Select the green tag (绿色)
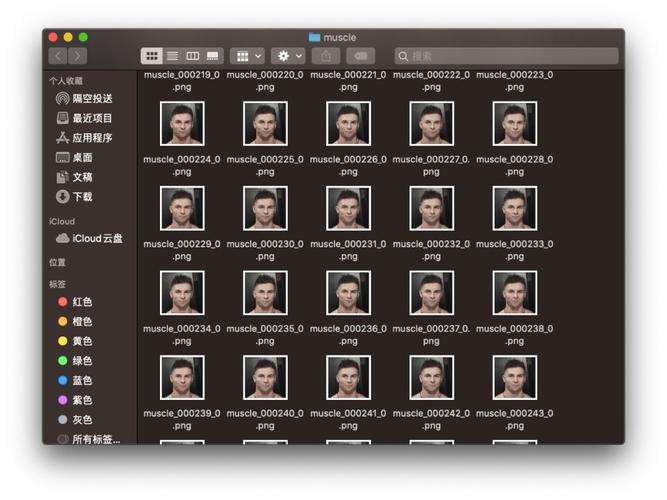The width and height of the screenshot is (667, 500). (75, 361)
